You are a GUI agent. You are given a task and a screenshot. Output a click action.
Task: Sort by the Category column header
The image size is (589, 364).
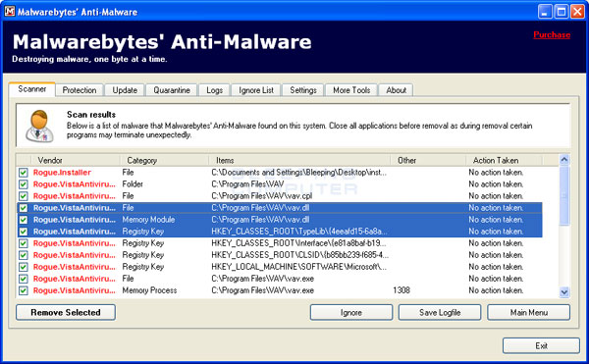point(165,161)
